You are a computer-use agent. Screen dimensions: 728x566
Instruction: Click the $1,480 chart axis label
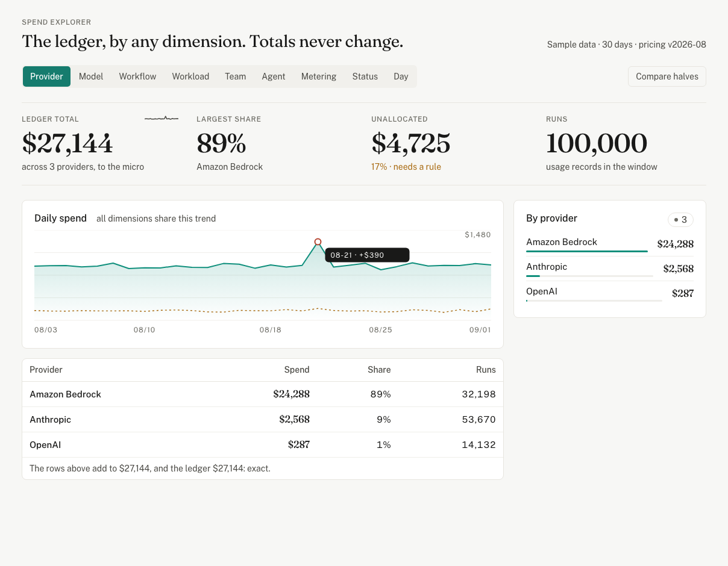click(478, 235)
